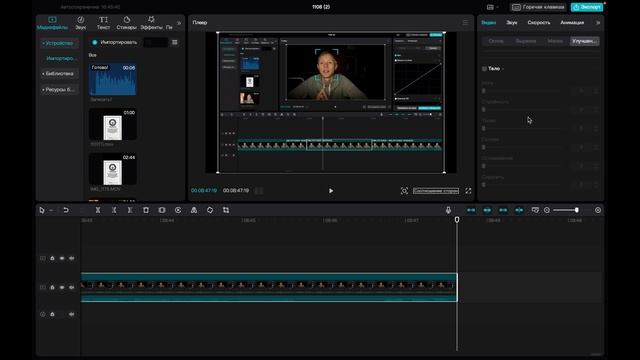Click the rotate icon in timeline toolbar
The width and height of the screenshot is (640, 360).
tap(210, 210)
